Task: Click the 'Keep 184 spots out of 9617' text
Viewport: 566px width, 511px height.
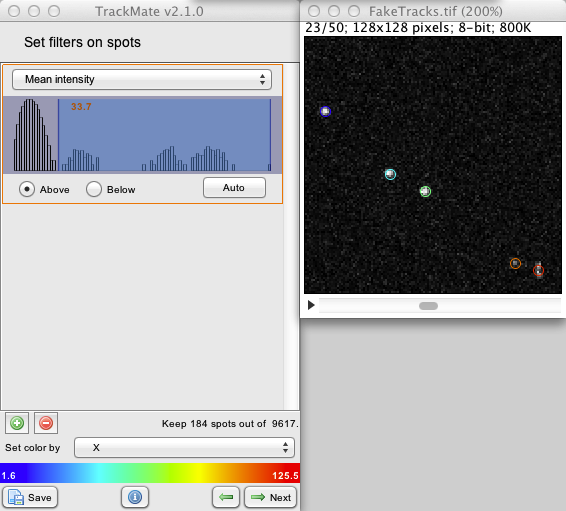Action: click(230, 424)
